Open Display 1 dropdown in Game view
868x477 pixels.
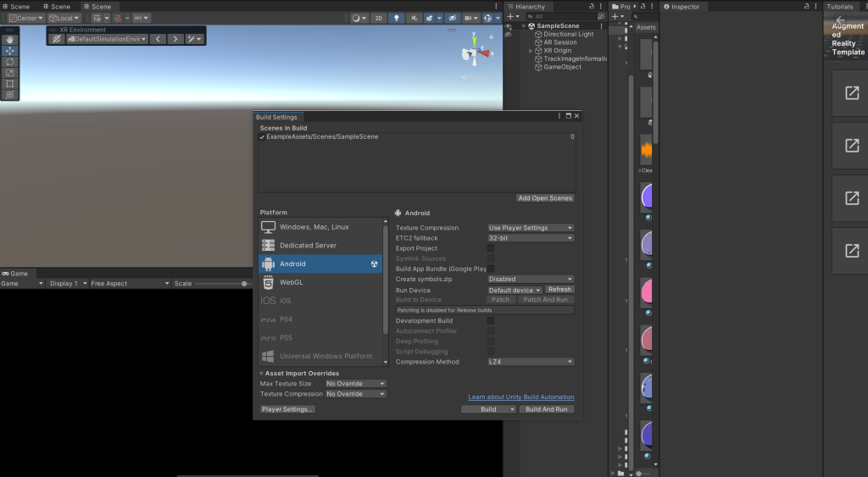[68, 284]
